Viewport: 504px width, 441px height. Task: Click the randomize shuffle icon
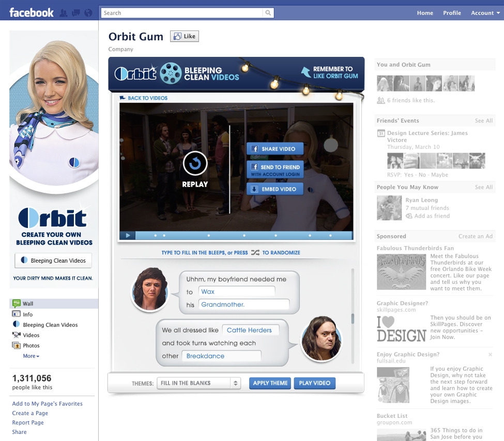[255, 253]
